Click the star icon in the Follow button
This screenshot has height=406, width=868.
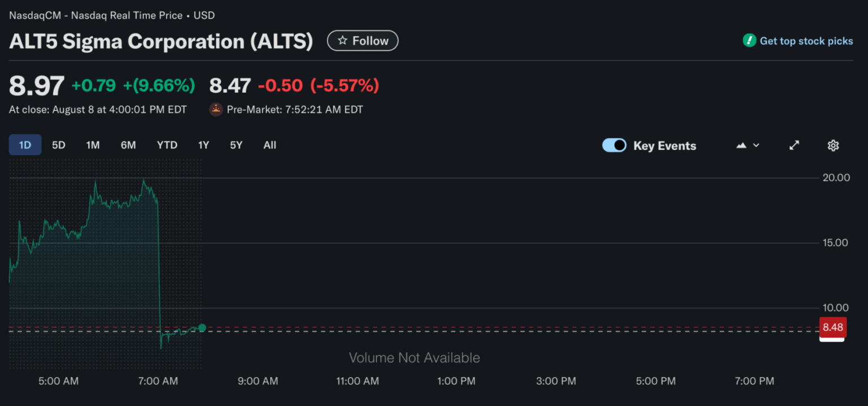(x=342, y=40)
